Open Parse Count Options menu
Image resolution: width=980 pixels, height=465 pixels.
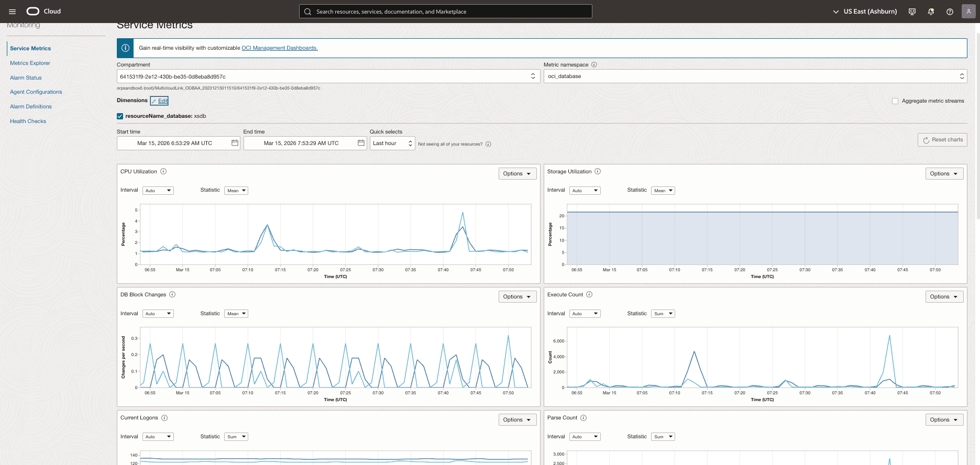[x=944, y=419]
